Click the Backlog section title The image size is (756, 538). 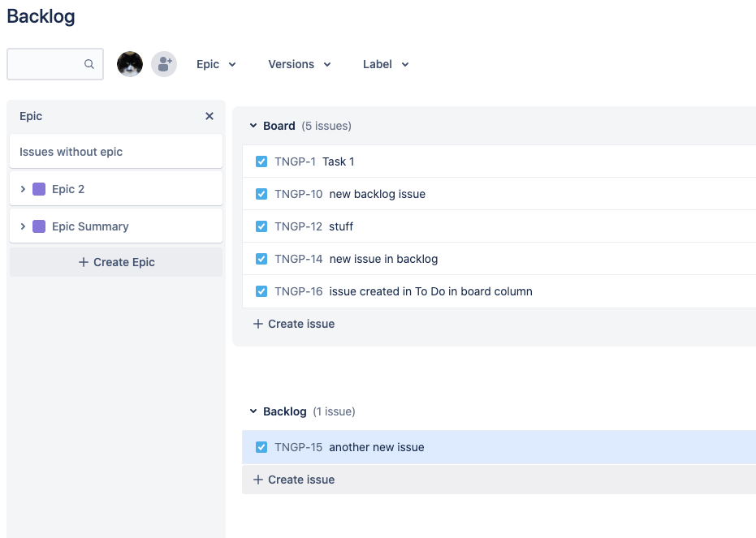point(285,411)
